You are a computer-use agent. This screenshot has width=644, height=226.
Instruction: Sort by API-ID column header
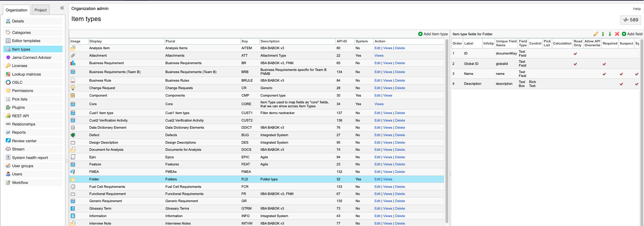click(345, 41)
